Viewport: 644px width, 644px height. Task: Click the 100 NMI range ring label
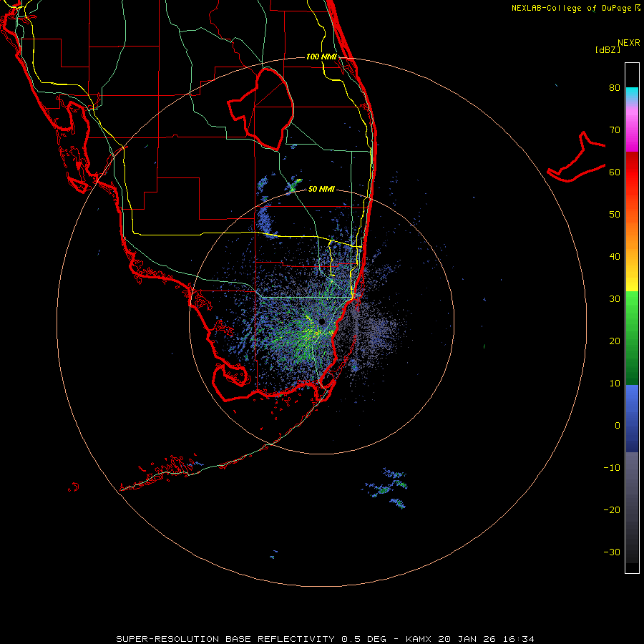(321, 57)
